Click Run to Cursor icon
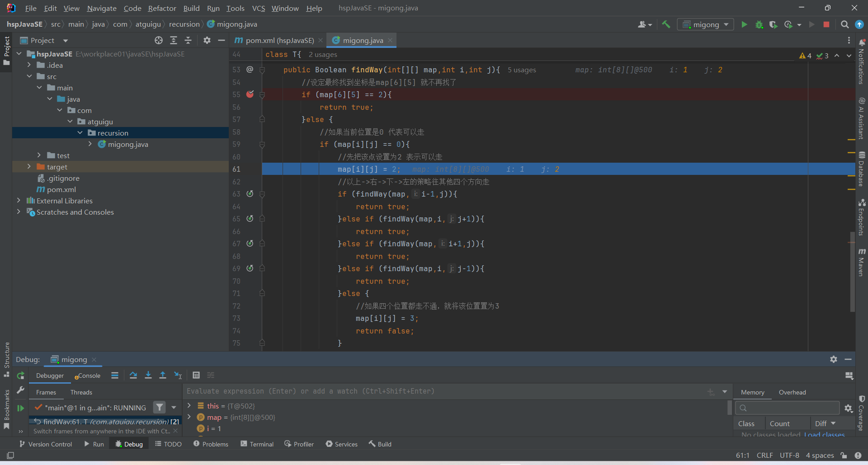The image size is (868, 465). [178, 375]
